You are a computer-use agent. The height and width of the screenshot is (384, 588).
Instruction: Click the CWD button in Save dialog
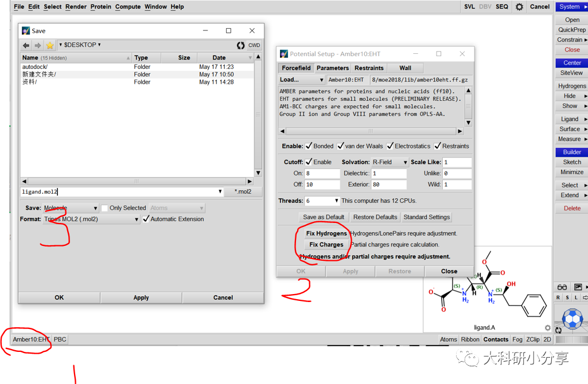(x=254, y=45)
